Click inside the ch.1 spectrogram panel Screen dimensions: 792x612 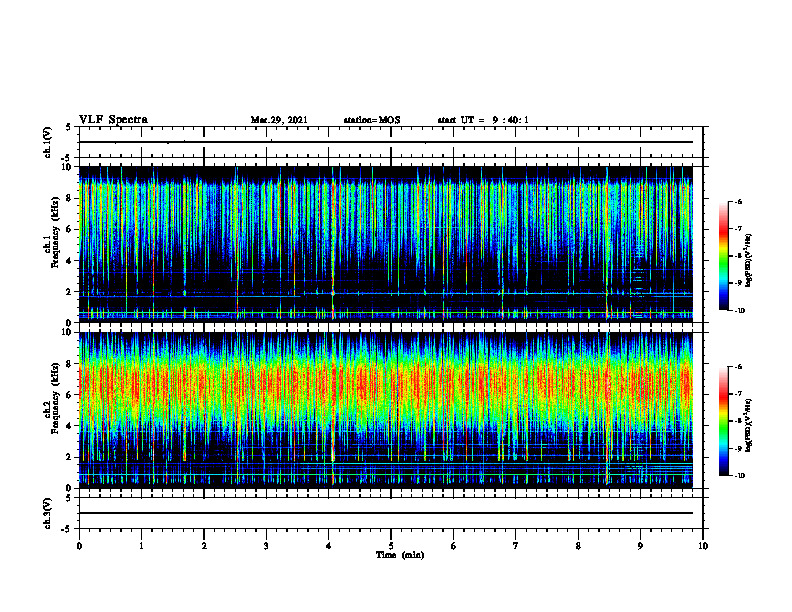click(x=386, y=244)
